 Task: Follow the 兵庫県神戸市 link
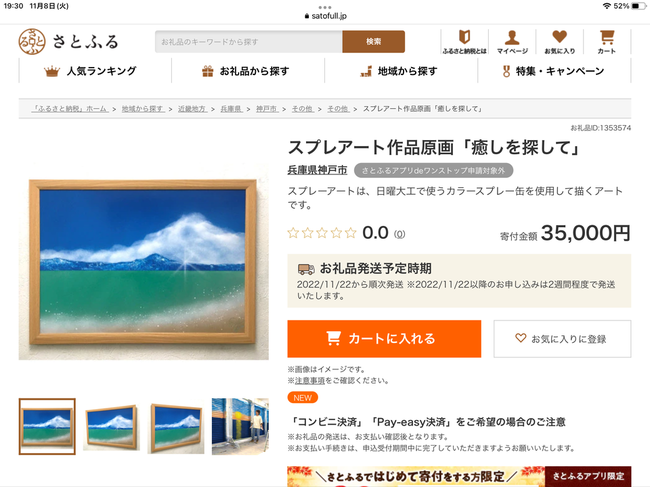tap(317, 170)
